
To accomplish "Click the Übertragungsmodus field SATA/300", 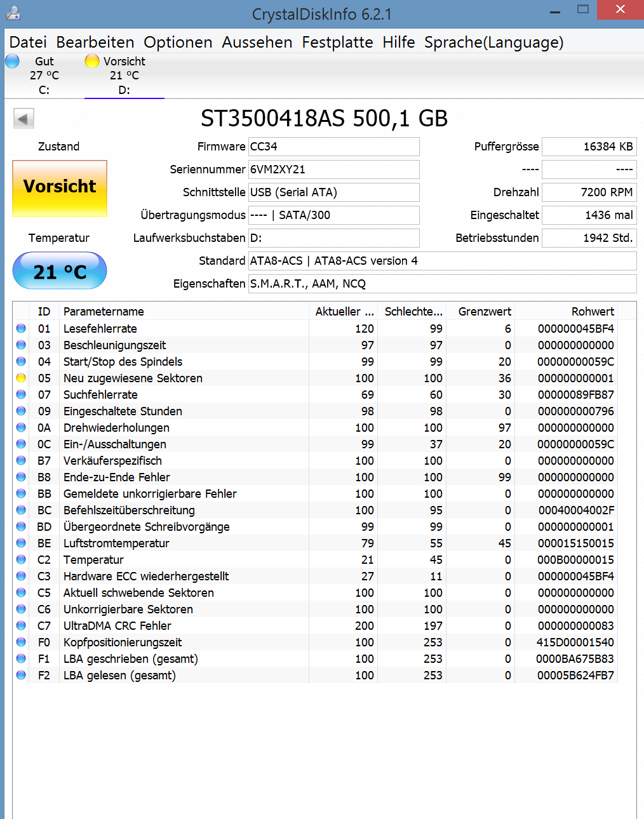I will 334,215.
